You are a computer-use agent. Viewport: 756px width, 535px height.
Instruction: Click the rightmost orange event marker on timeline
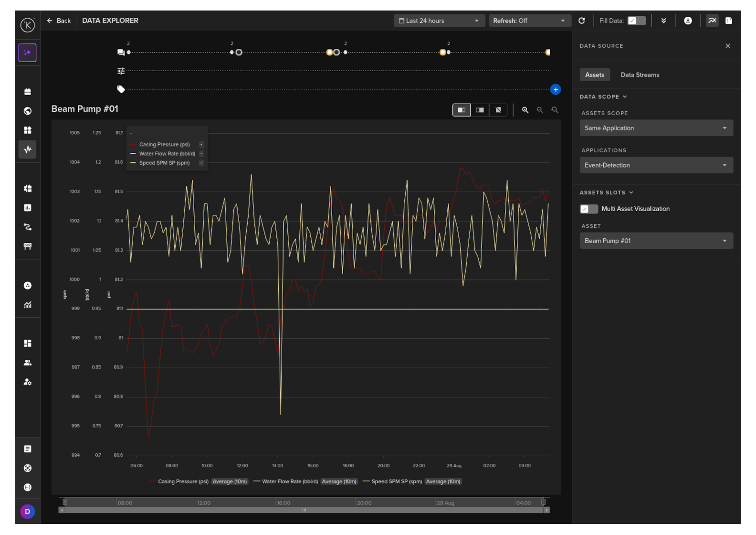548,53
